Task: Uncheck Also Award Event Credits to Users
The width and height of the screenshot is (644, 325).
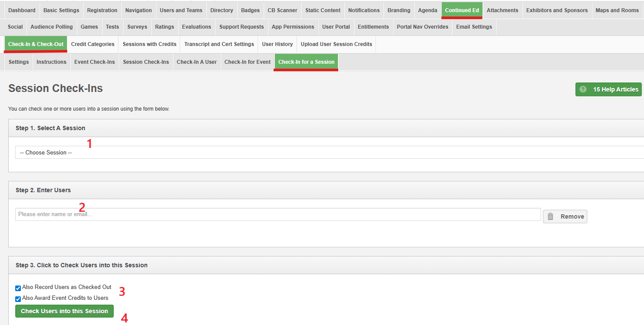Action: click(18, 299)
